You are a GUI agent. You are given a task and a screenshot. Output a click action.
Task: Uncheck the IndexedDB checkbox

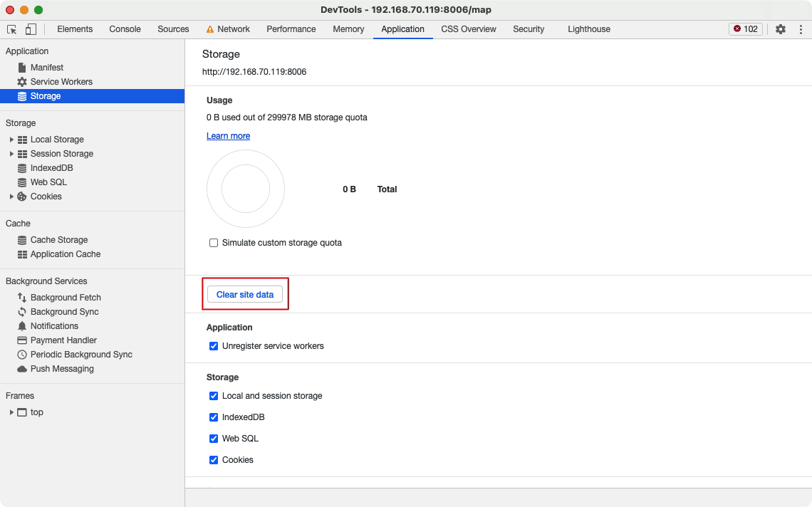pos(214,417)
